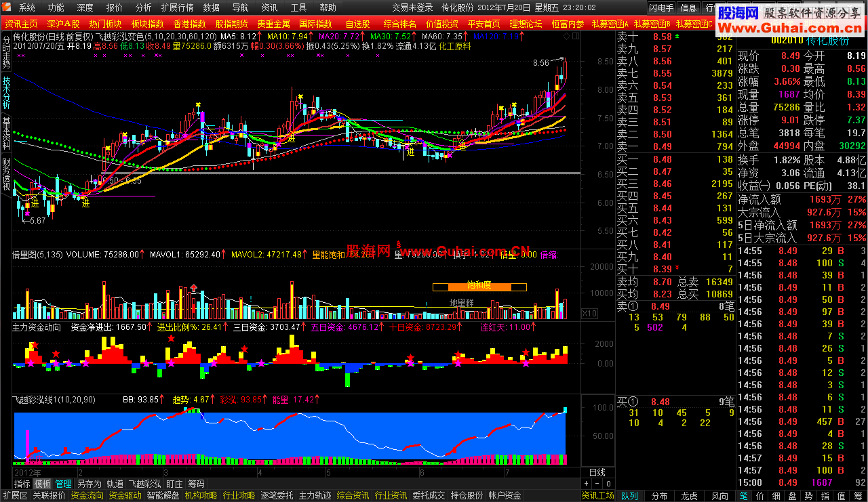Open 综合资讯 in the bottom bar

pyautogui.click(x=353, y=496)
